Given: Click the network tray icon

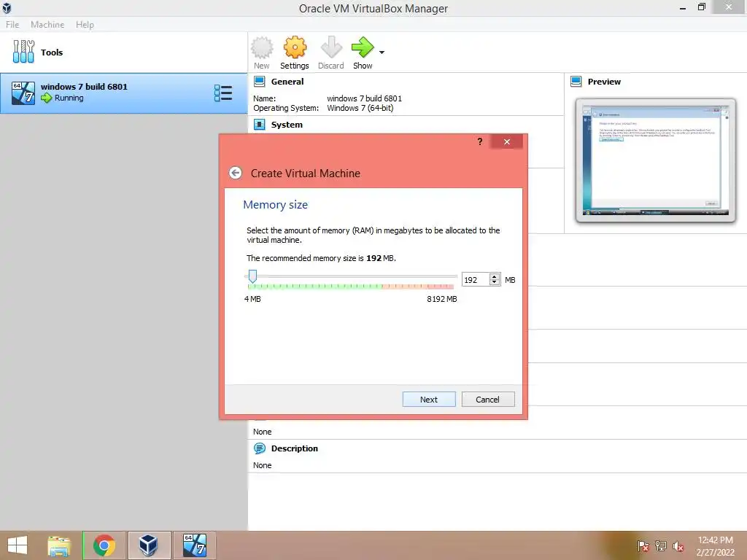Looking at the screenshot, I should coord(661,546).
